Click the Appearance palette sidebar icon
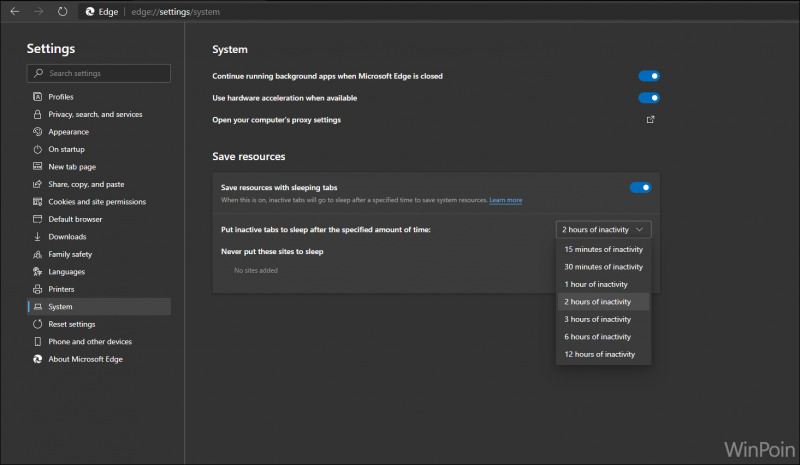 pyautogui.click(x=37, y=132)
